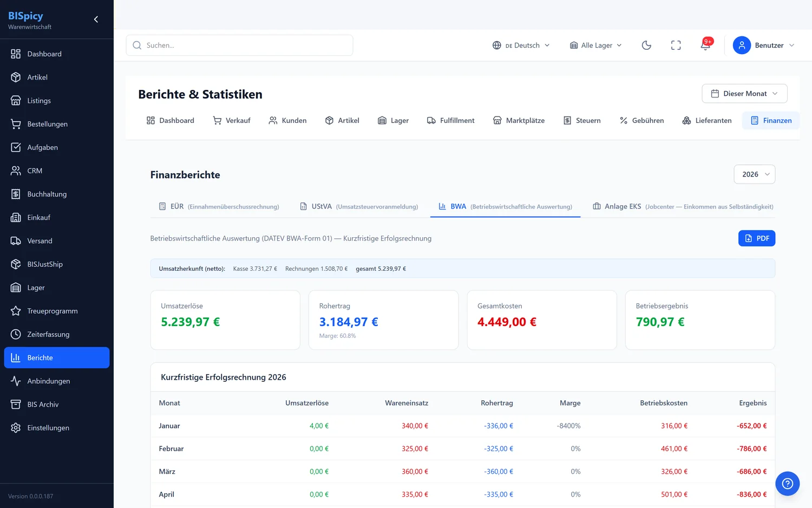The image size is (812, 508).
Task: Enter fullscreen mode via header icon
Action: 676,45
